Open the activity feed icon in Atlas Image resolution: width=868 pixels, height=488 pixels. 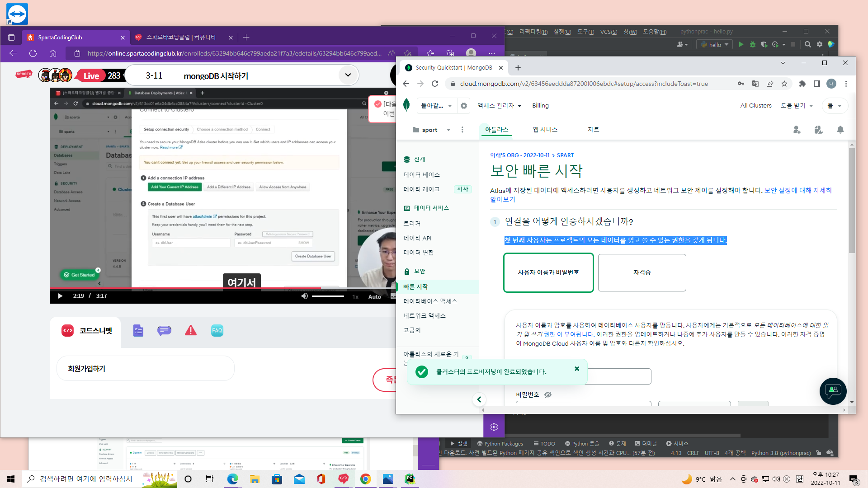coord(819,130)
